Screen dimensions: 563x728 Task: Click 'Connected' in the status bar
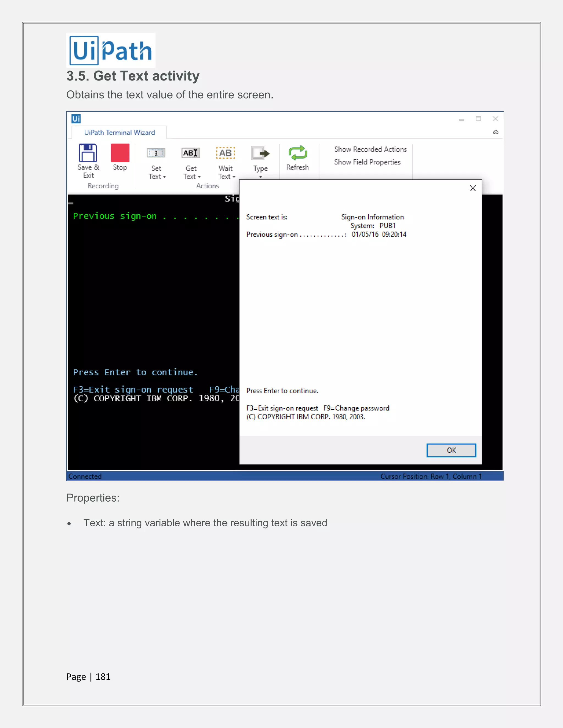85,476
